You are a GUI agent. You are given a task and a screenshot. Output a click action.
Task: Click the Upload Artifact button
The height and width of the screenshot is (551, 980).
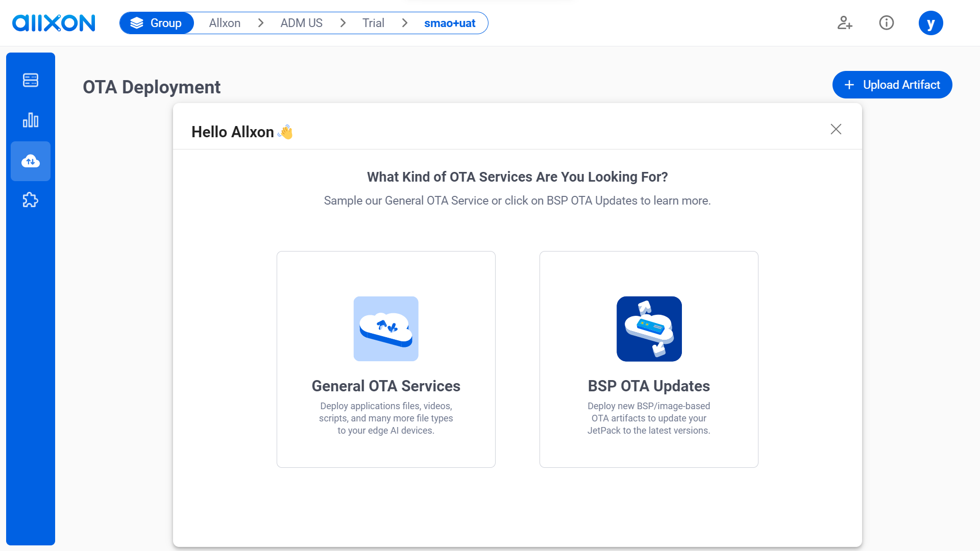coord(892,85)
